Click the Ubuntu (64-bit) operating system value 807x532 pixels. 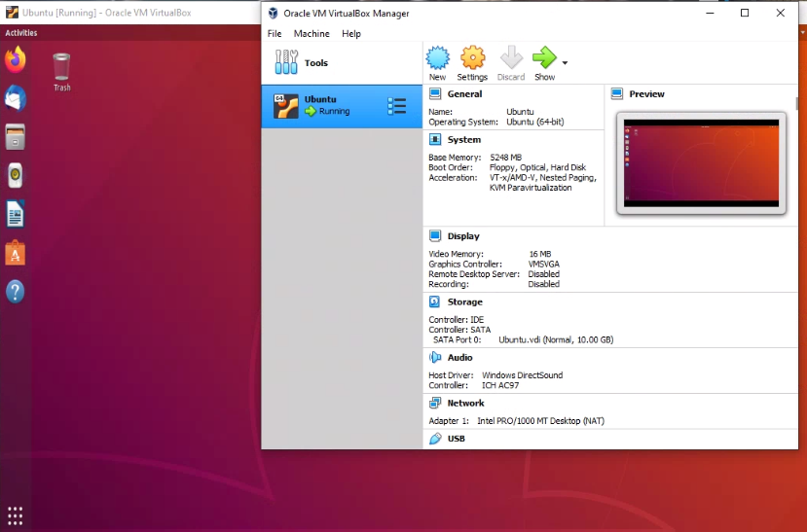(534, 122)
